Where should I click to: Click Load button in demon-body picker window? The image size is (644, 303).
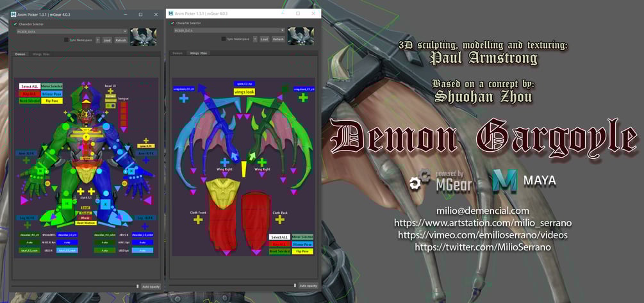pos(107,40)
